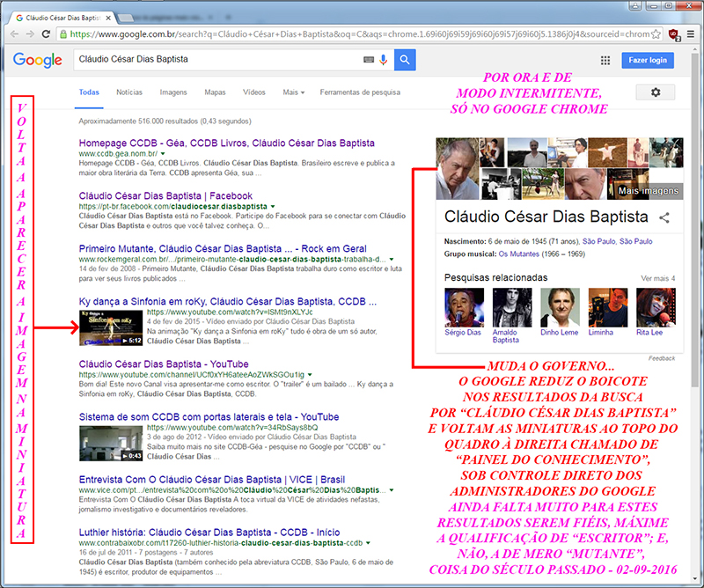Viewport: 704px width, 588px height.
Task: Open the Google apps grid
Action: coord(605,61)
